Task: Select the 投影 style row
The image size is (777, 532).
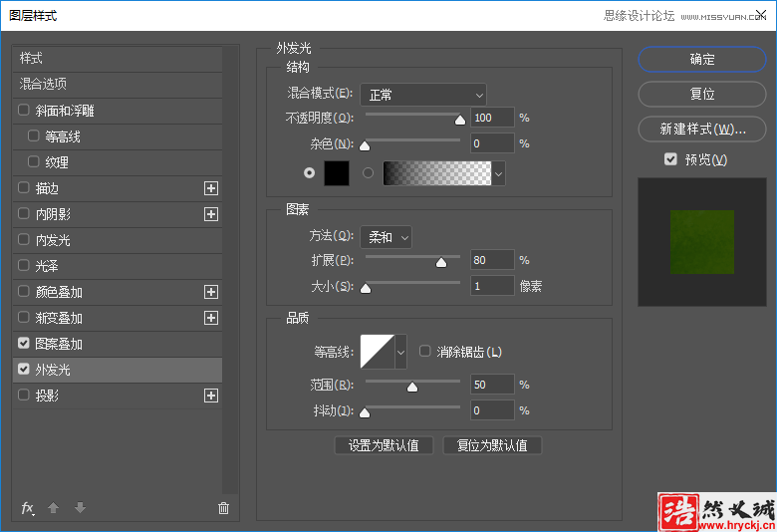Action: (x=117, y=396)
